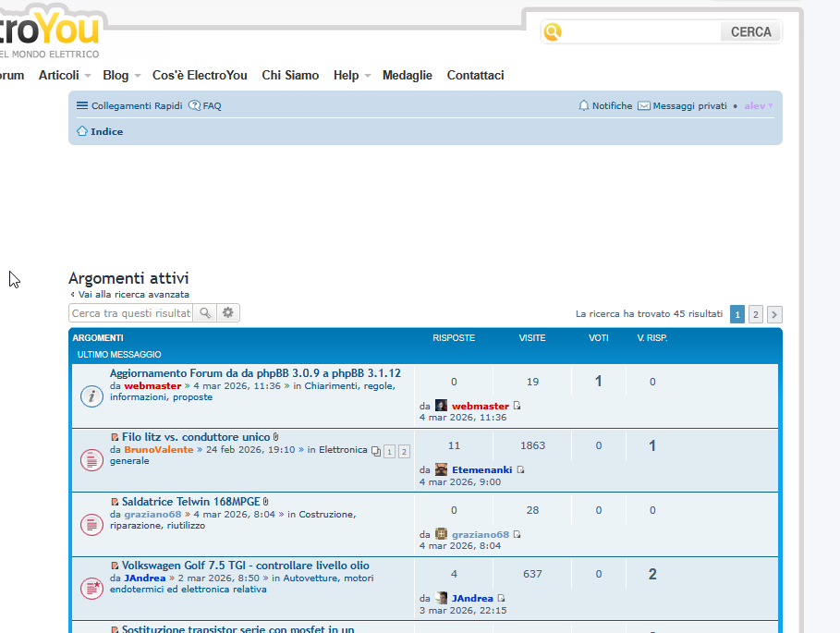Open Notifiche bell notifications
The height and width of the screenshot is (633, 840).
(605, 106)
